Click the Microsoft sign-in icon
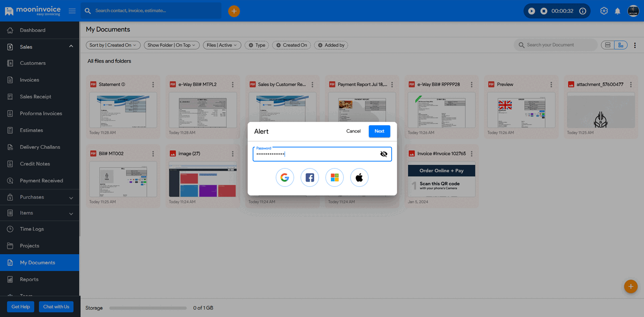This screenshot has height=317, width=644. pyautogui.click(x=334, y=177)
